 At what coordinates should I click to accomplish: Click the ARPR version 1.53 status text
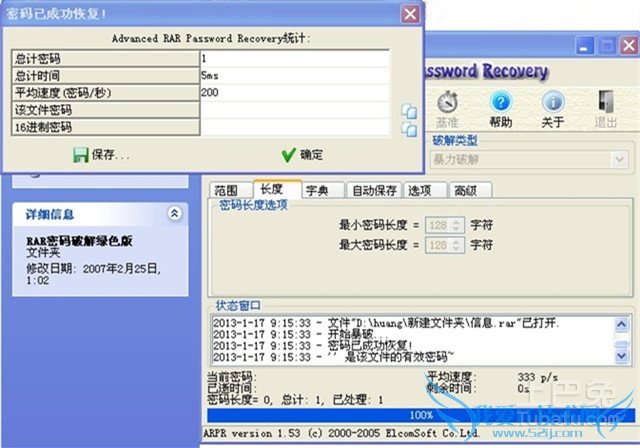coord(342,433)
